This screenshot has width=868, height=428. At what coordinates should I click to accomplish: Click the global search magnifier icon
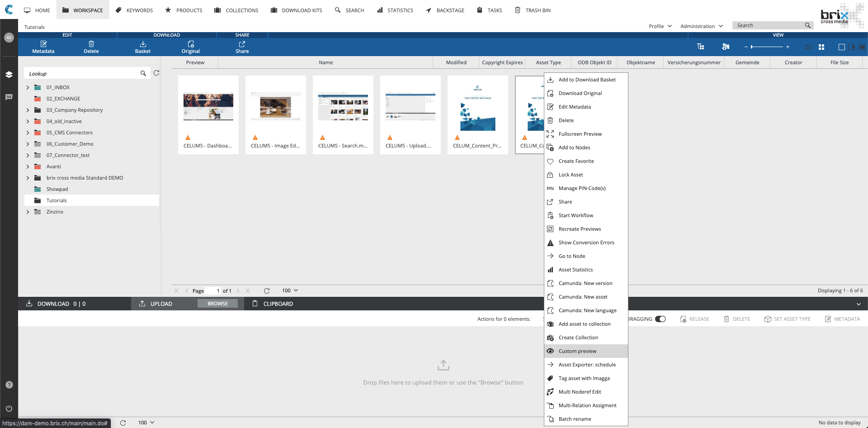click(807, 25)
